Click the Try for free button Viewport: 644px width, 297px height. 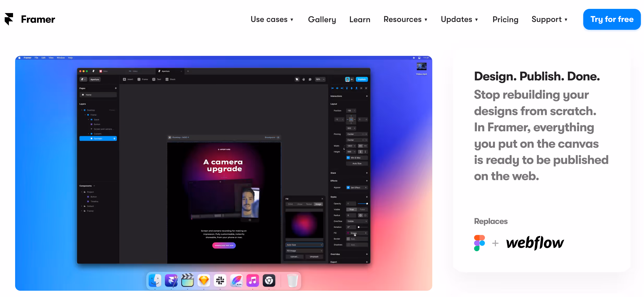coord(612,19)
